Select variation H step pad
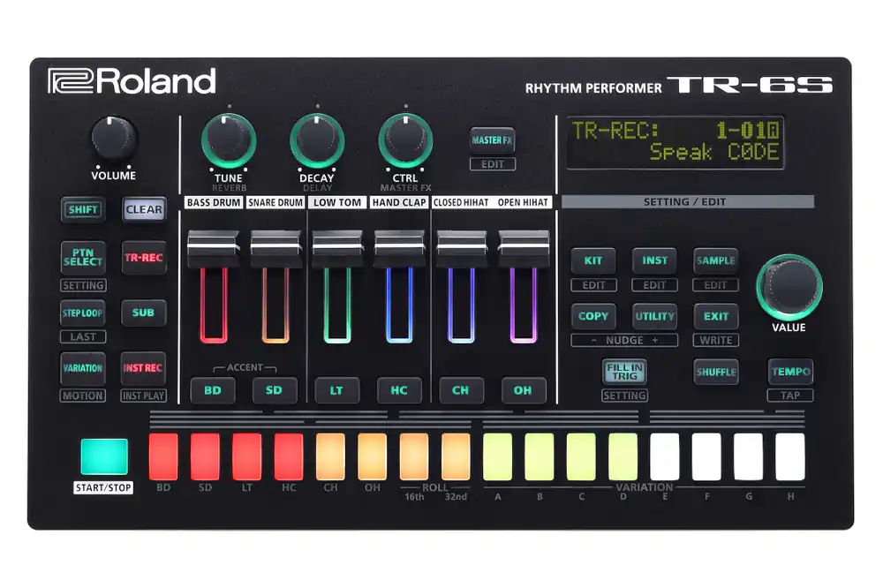 (790, 456)
